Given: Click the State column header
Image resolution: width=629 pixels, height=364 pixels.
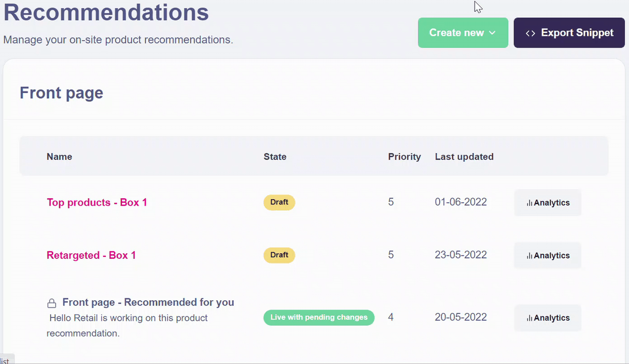Looking at the screenshot, I should click(275, 157).
